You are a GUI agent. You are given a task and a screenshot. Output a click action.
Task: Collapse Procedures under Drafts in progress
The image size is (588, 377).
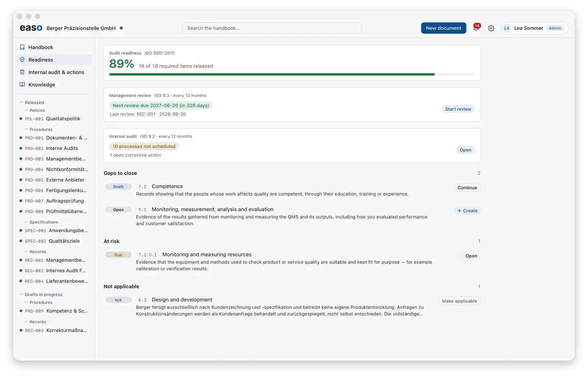[39, 302]
